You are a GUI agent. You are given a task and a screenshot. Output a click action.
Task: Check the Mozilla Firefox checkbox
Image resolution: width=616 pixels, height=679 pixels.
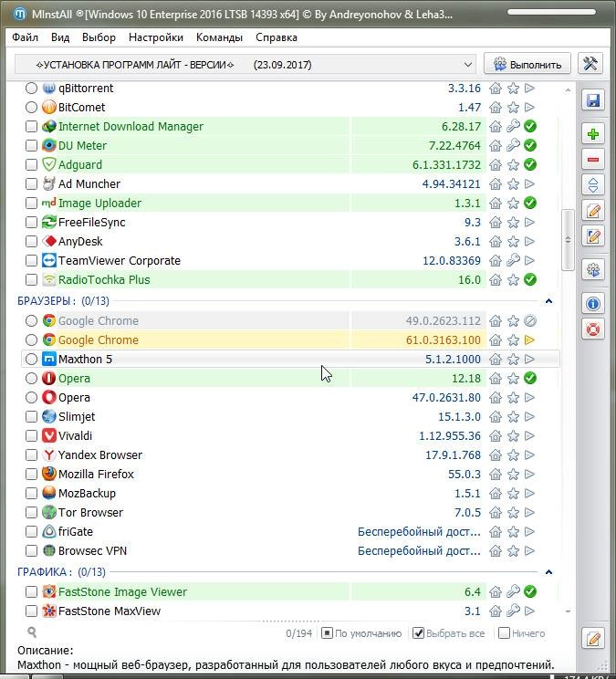(31, 475)
